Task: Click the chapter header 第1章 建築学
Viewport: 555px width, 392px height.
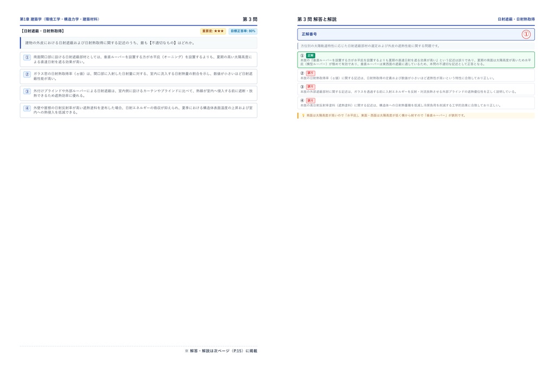Action: click(60, 19)
